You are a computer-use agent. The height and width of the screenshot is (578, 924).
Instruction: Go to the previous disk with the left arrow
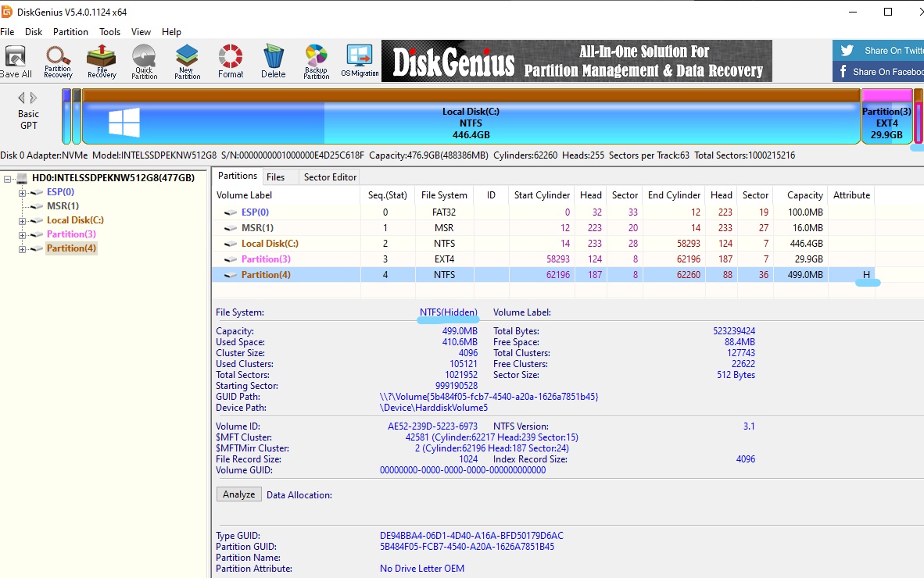coord(22,98)
